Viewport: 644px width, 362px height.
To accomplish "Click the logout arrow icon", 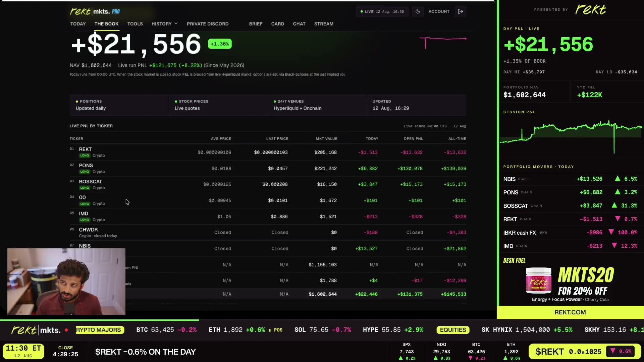I will coord(461,11).
